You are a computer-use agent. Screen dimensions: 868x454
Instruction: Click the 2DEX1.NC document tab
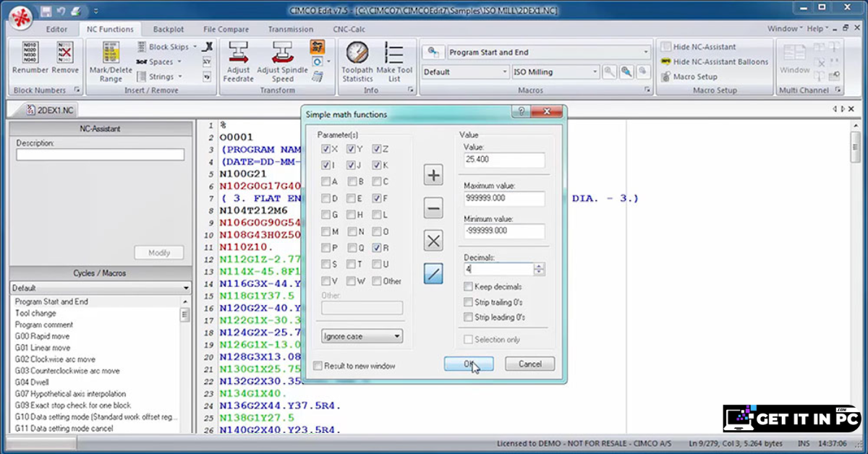pyautogui.click(x=51, y=110)
